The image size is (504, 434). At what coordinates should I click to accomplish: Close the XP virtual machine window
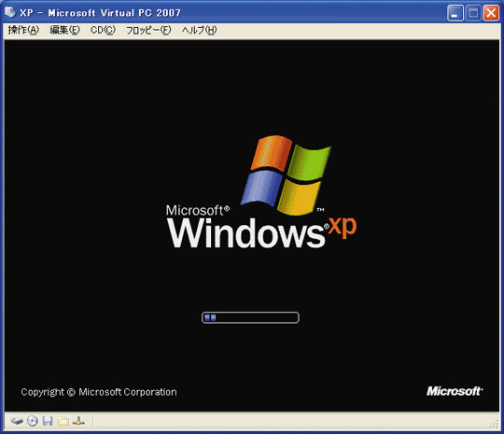coord(491,13)
